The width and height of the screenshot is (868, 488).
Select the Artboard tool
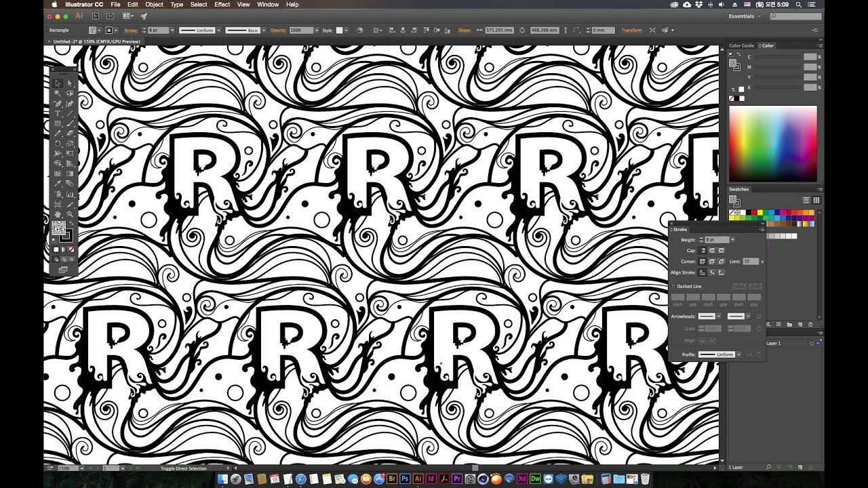coord(57,204)
